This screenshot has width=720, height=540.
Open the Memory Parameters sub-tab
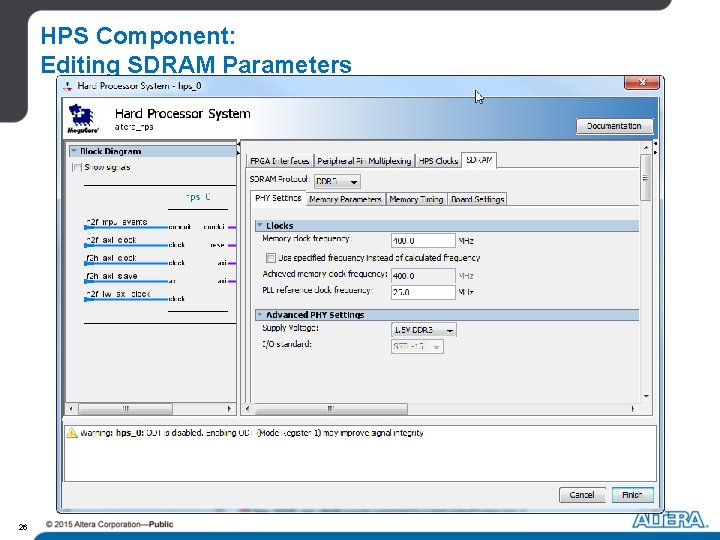(345, 199)
